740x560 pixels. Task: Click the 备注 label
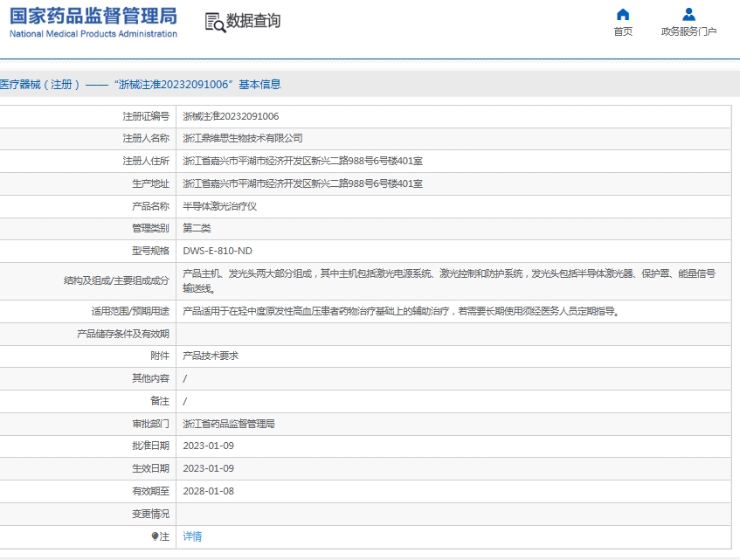[160, 401]
